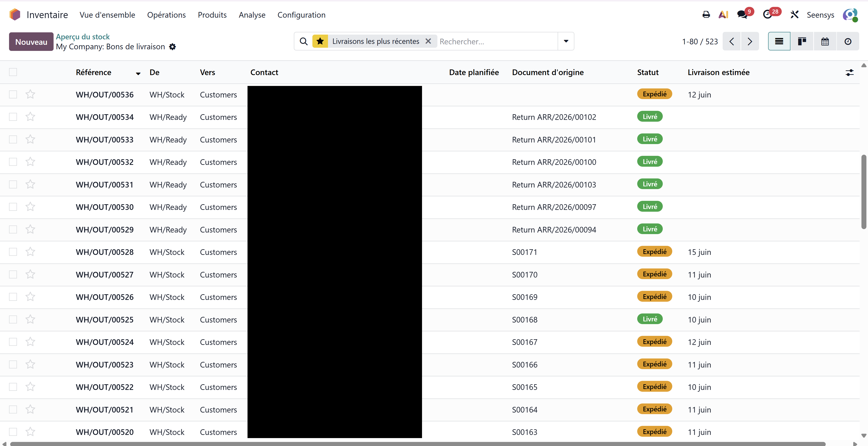Open the Analyse menu

252,15
